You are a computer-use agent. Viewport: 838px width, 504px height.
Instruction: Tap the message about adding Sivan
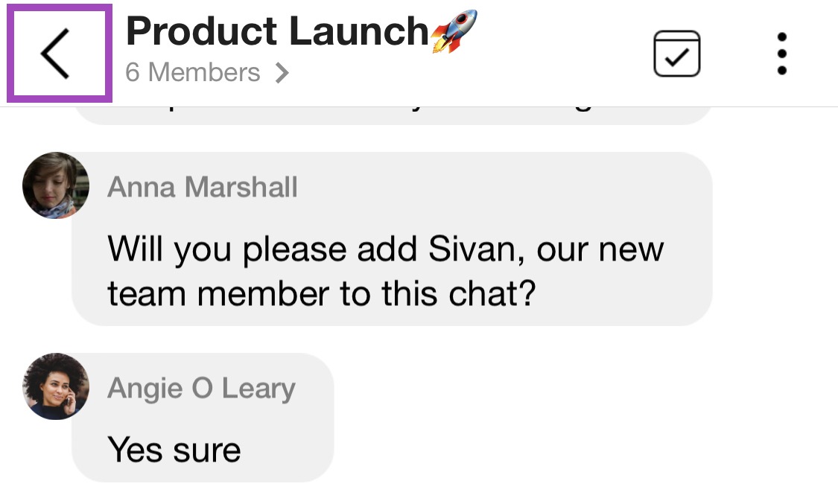click(x=392, y=239)
